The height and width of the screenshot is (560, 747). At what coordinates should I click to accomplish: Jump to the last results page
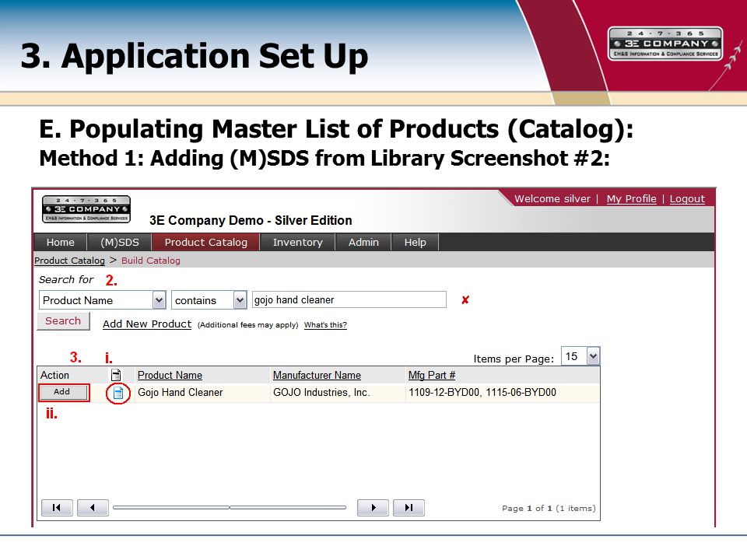409,508
